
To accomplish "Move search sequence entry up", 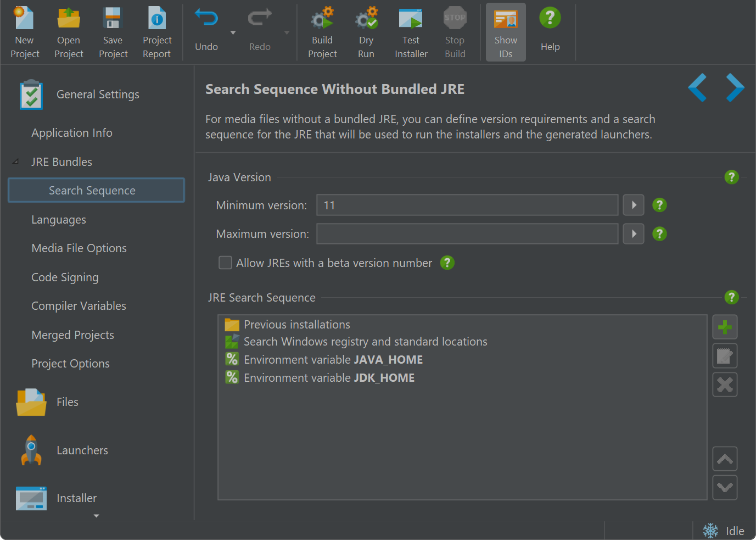I will [725, 459].
